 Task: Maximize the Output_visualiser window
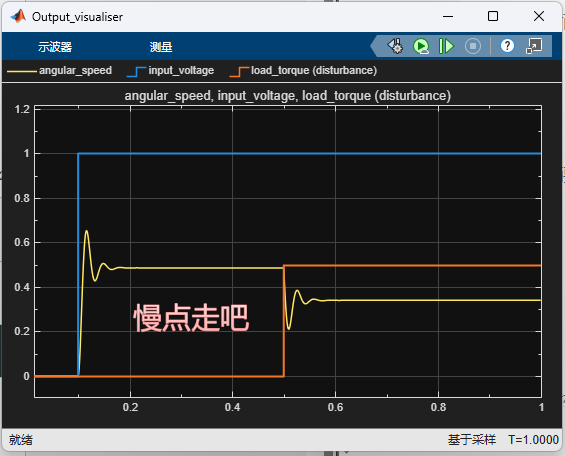[x=493, y=16]
